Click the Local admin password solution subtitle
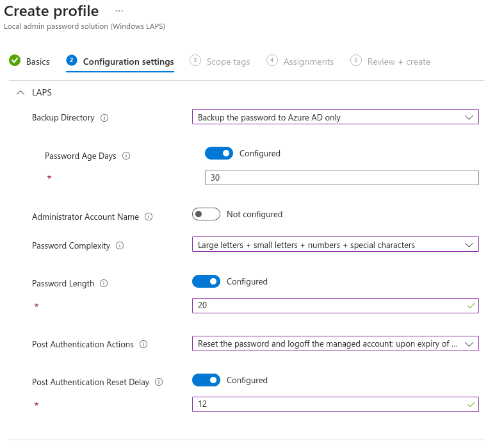The image size is (504, 446). 85,26
